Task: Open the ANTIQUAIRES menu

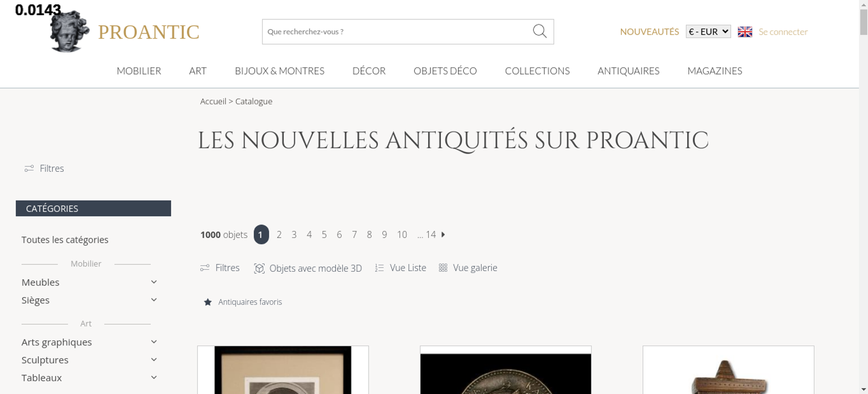Action: point(628,71)
